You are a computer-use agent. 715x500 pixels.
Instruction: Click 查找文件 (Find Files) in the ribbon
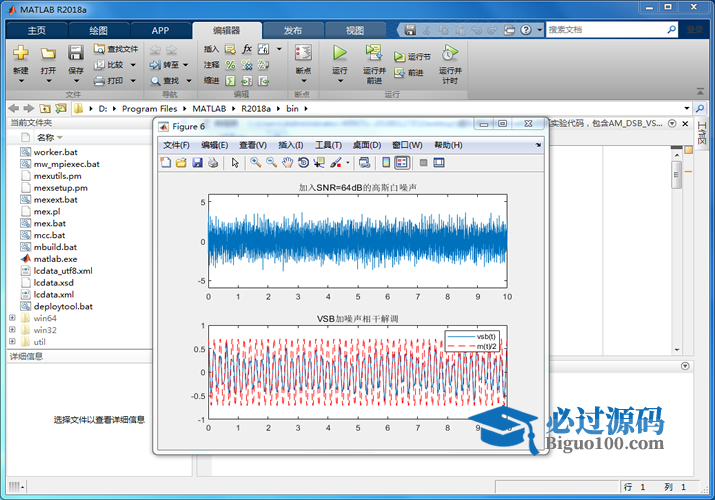tap(116, 49)
